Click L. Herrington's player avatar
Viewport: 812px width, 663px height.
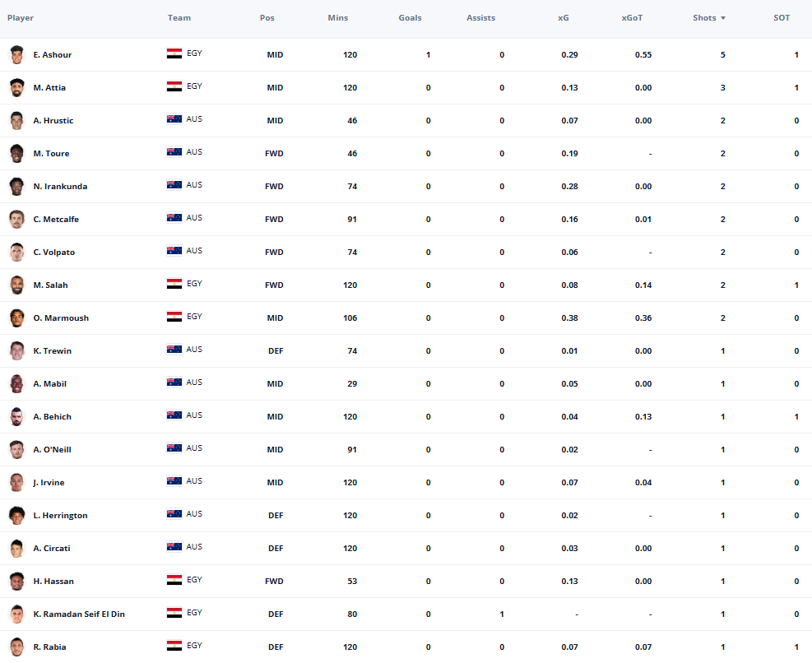tap(16, 516)
